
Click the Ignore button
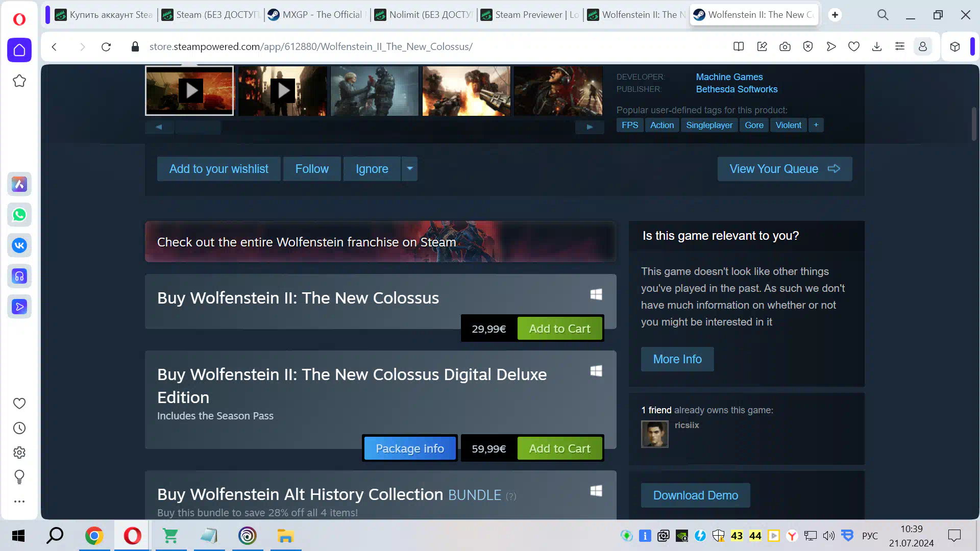click(372, 169)
